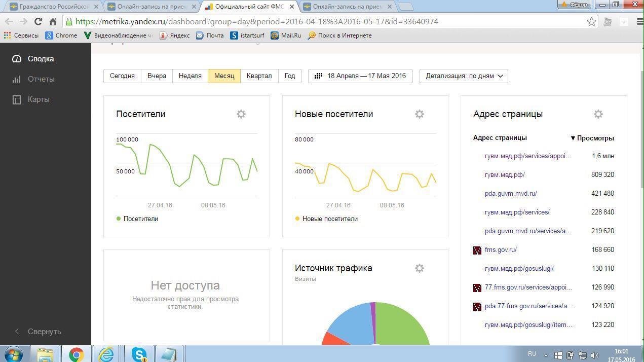Image resolution: width=644 pixels, height=362 pixels.
Task: Open settings gear of Посетители widget
Action: click(241, 114)
